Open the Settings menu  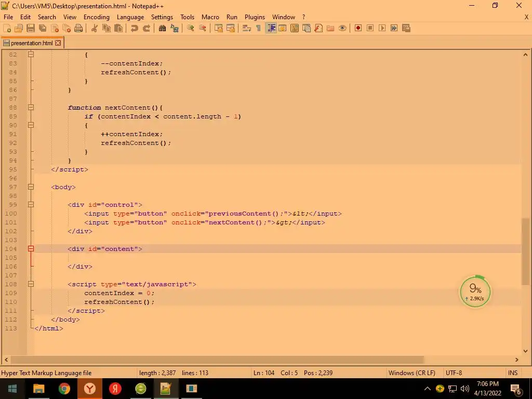(x=162, y=17)
